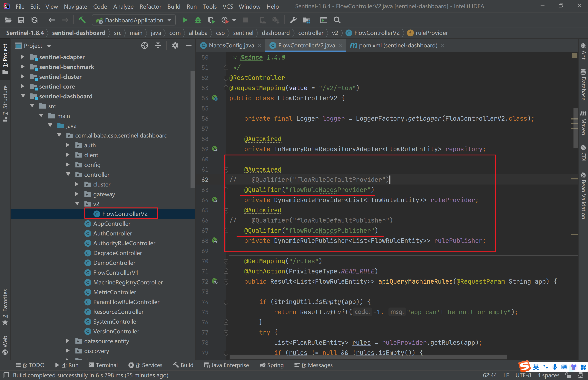Open the Spring tool window
Viewport: 588px width, 380px height.
tap(272, 365)
